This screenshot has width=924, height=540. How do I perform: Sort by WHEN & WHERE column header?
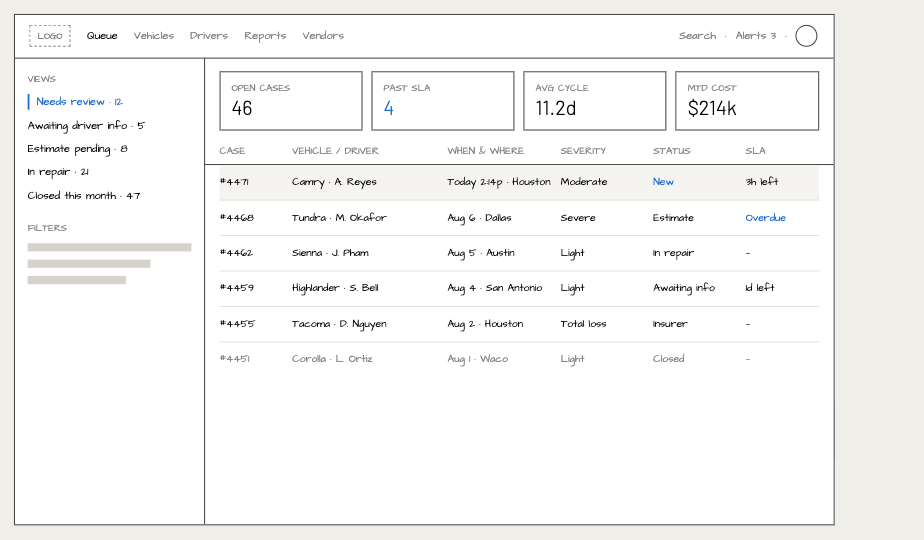486,151
